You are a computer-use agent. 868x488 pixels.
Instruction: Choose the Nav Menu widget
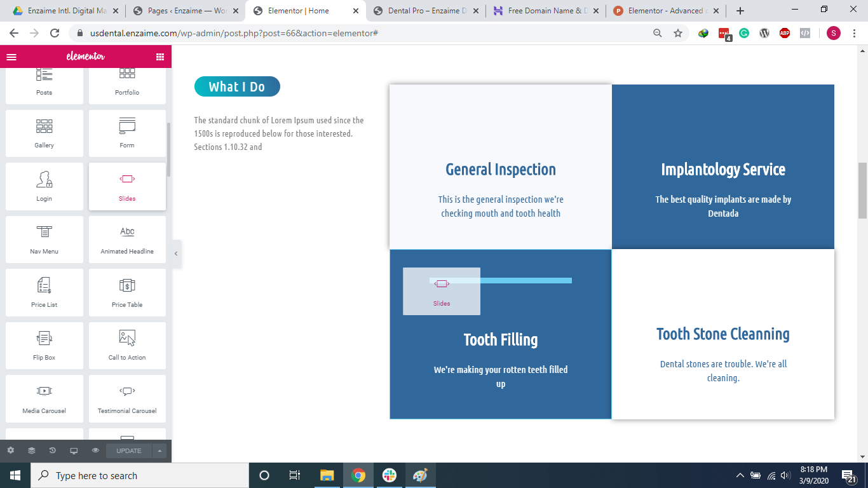point(44,240)
